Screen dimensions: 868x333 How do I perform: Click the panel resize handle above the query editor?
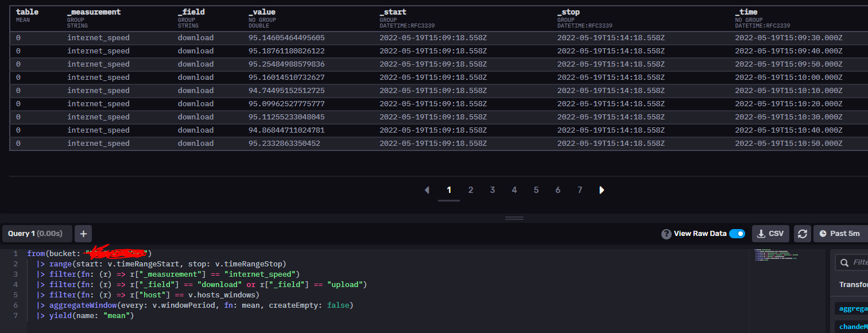[514, 218]
